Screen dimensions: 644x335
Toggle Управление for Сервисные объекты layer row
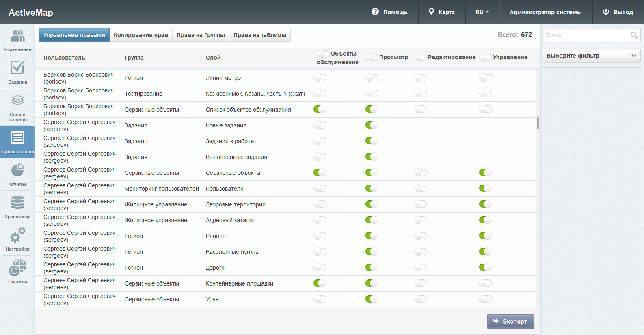point(485,172)
